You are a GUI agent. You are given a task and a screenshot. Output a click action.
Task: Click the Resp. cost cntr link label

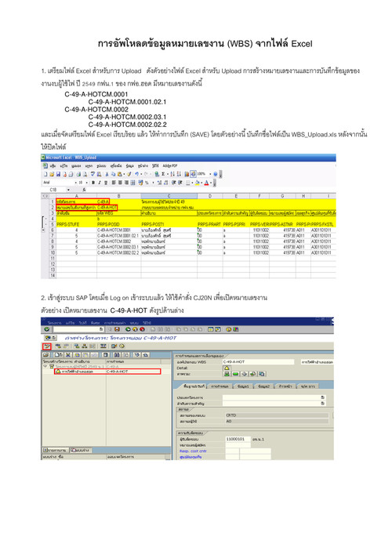coord(193,451)
